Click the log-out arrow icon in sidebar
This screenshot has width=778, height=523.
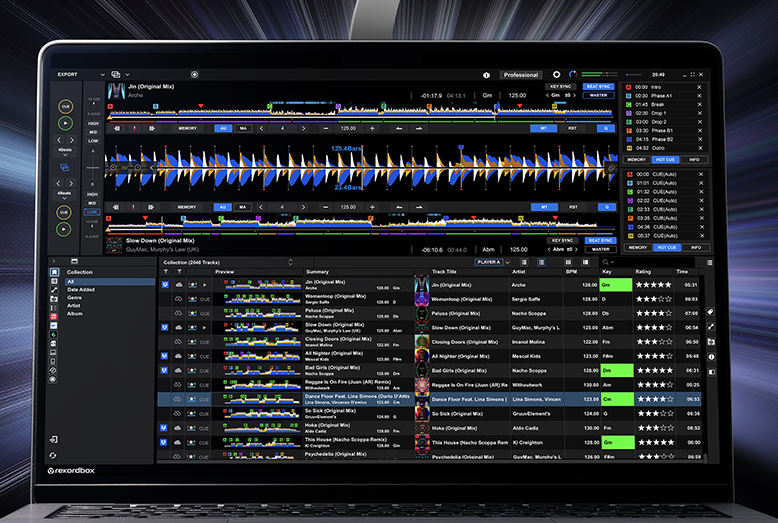tap(54, 440)
